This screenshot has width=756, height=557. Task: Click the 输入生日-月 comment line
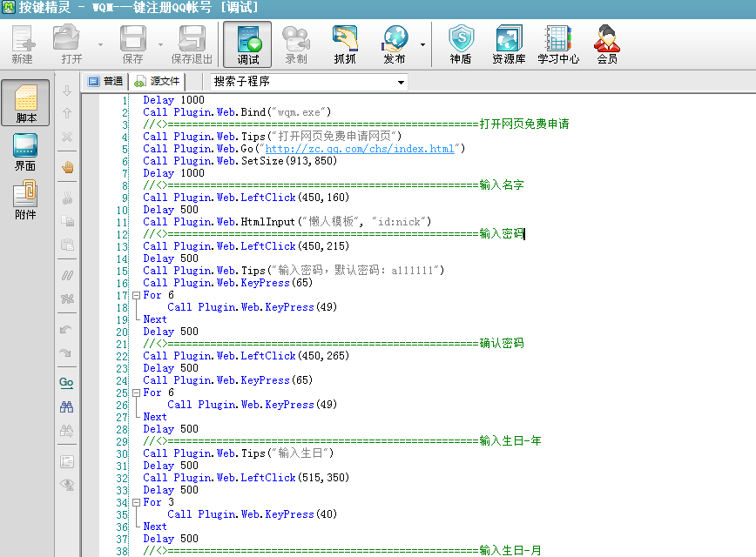[x=341, y=551]
